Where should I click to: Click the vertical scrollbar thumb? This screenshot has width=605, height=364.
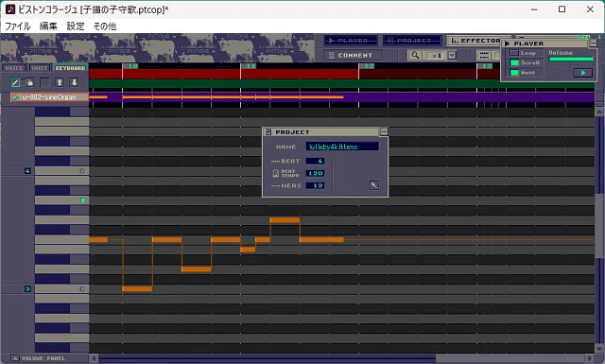598,226
